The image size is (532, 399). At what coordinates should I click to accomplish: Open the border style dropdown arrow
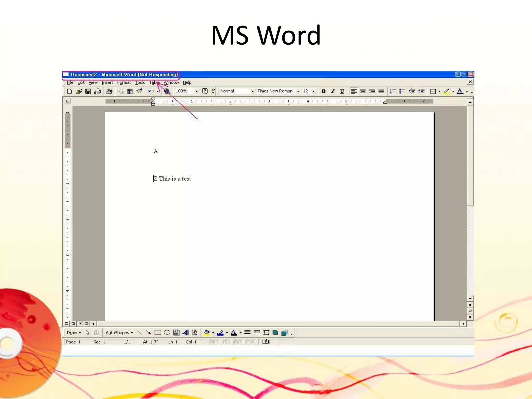(440, 91)
